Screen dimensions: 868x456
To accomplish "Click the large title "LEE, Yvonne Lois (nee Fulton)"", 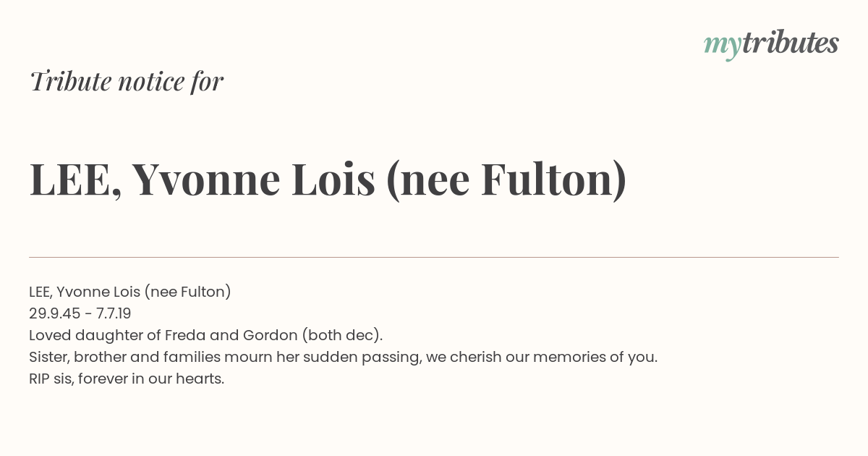I will [328, 180].
